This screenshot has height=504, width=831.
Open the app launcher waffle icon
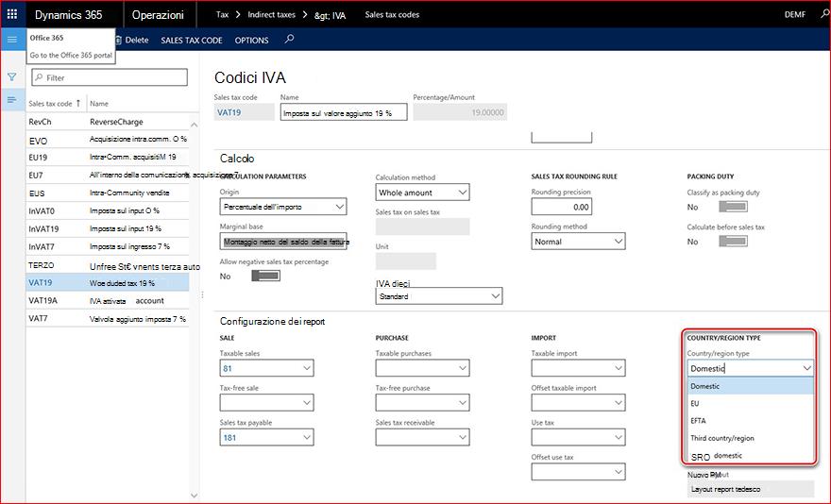click(x=12, y=14)
